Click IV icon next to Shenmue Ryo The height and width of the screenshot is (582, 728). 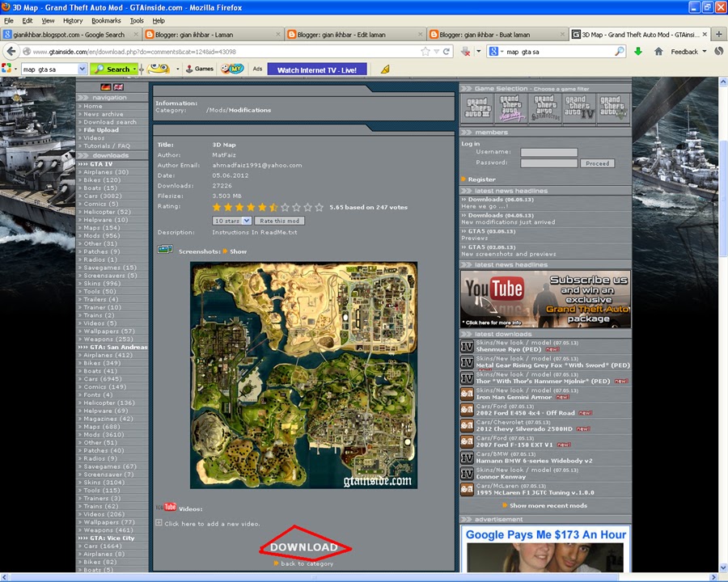(x=467, y=346)
